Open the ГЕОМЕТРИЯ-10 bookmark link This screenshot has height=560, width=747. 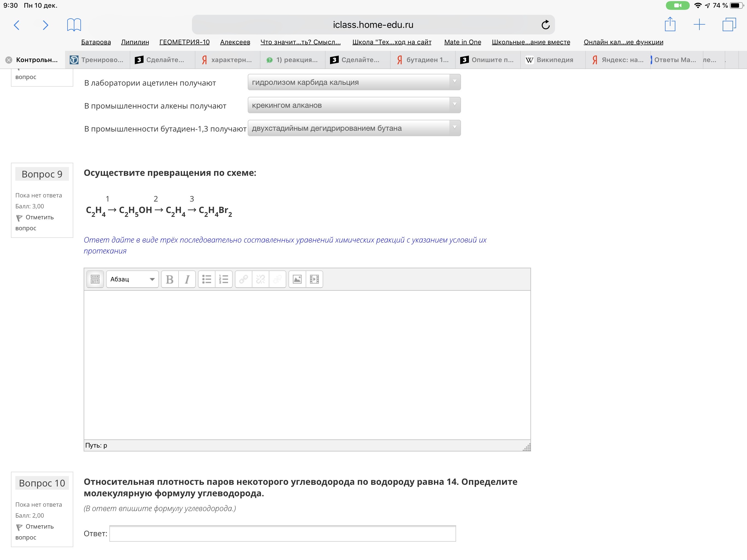click(184, 42)
